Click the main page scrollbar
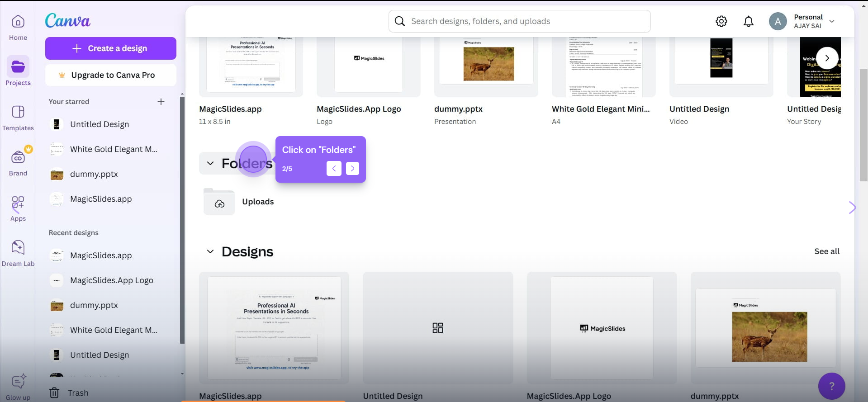The image size is (868, 402). tap(863, 125)
